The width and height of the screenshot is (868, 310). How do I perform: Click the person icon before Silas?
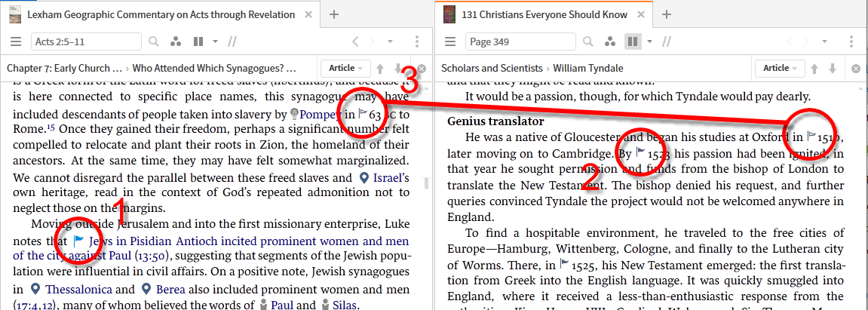point(325,305)
